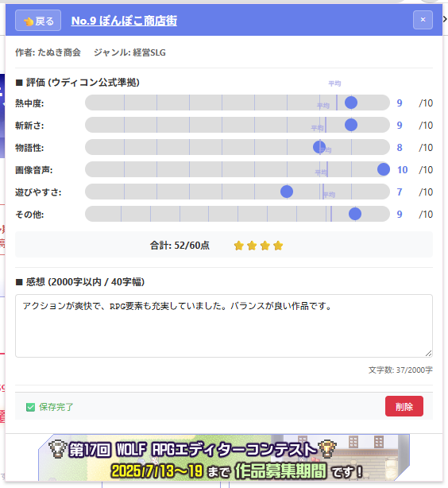Click the 感想 (2000字以内 / 40字幅) heading
448x488 pixels.
(80, 282)
